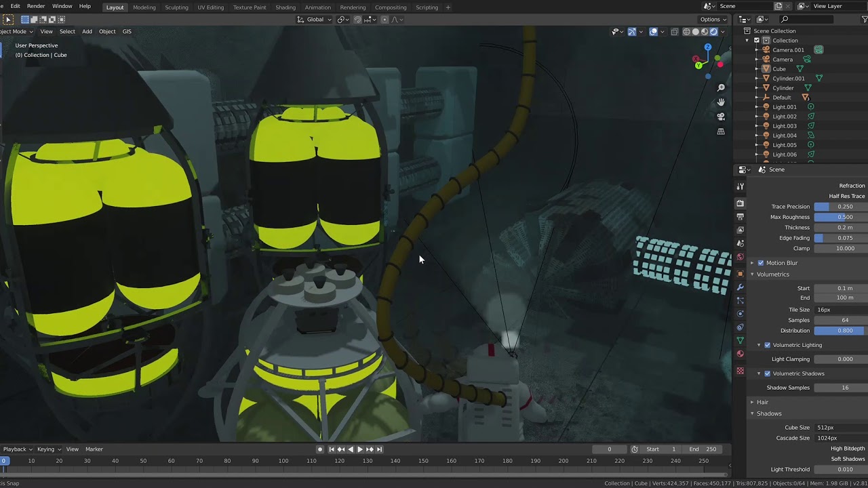Toggle snapping magnet icon
The image size is (868, 488).
coord(357,19)
